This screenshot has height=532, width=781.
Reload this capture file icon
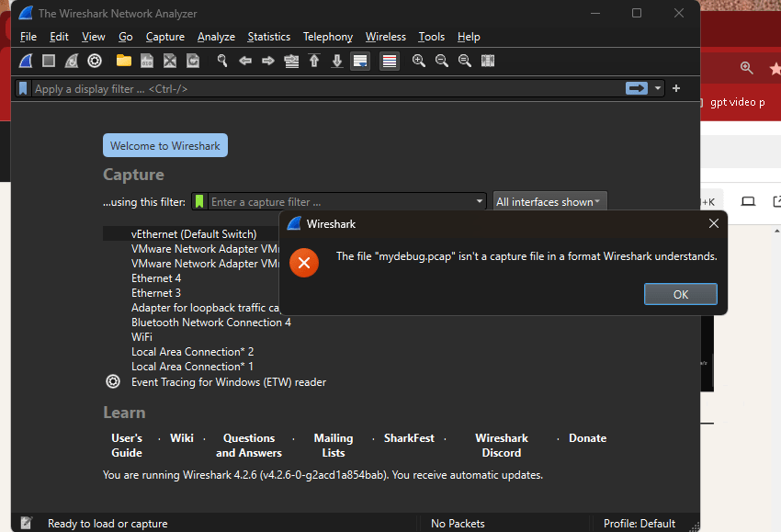[193, 61]
